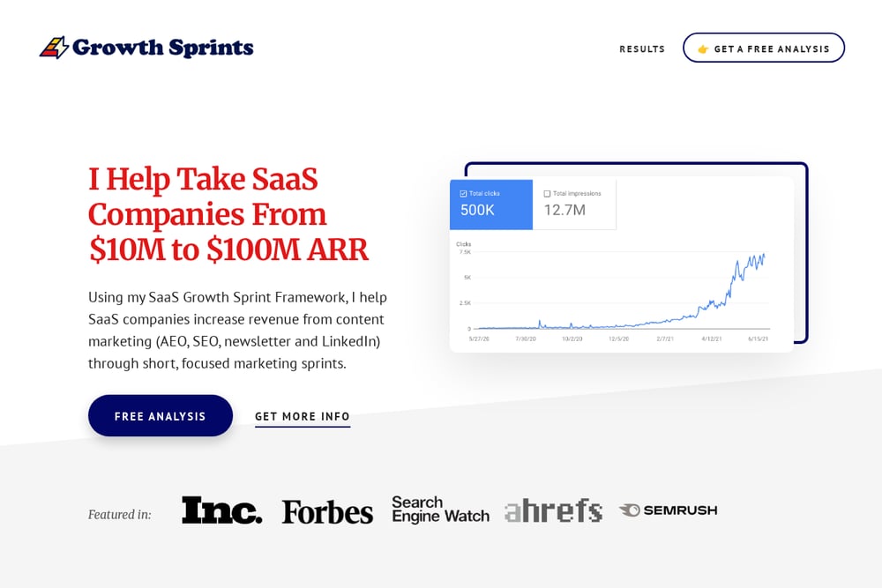Enable the Total impressions checkbox

(547, 193)
